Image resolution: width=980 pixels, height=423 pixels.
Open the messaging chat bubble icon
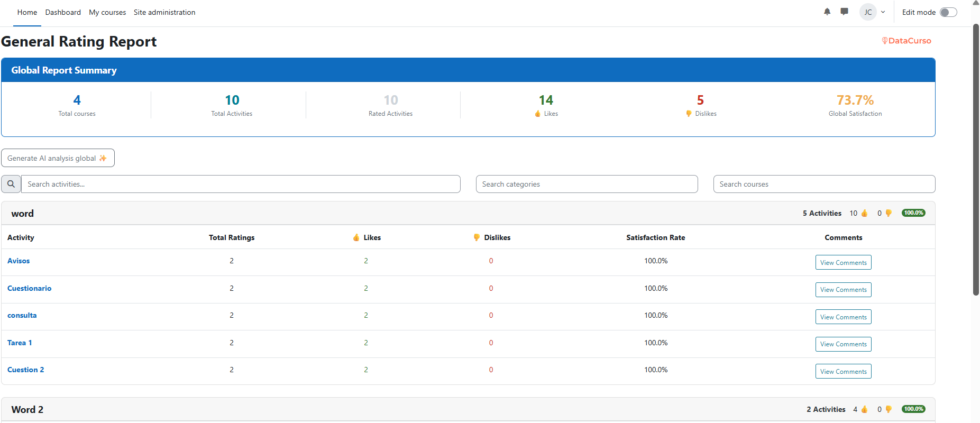click(x=844, y=12)
